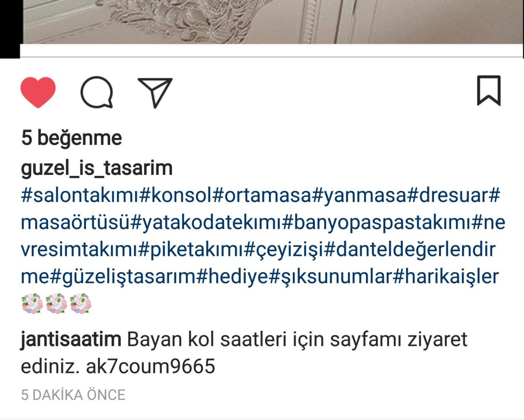This screenshot has height=420, width=524.
Task: Open comments with the speech bubble icon
Action: point(97,92)
